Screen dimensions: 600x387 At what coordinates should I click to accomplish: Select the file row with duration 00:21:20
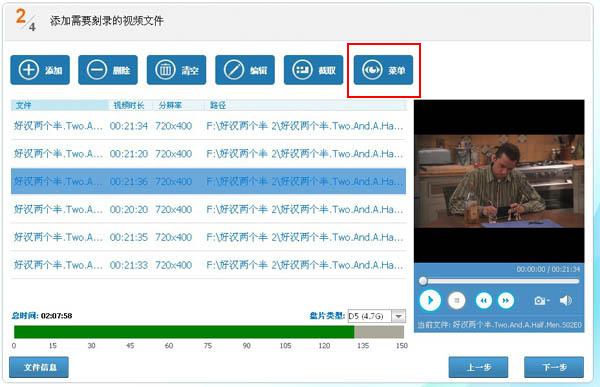click(x=209, y=154)
